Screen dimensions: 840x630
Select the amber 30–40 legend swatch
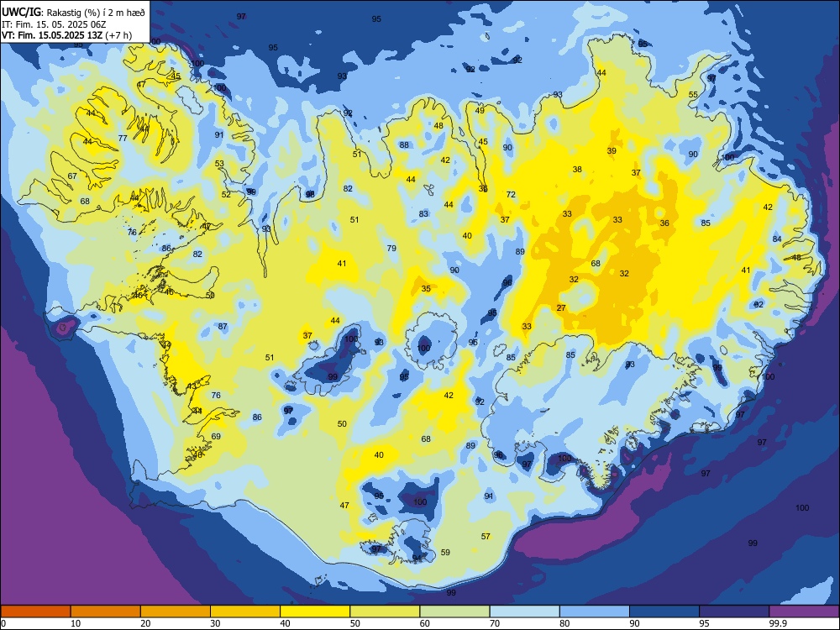[x=245, y=612]
